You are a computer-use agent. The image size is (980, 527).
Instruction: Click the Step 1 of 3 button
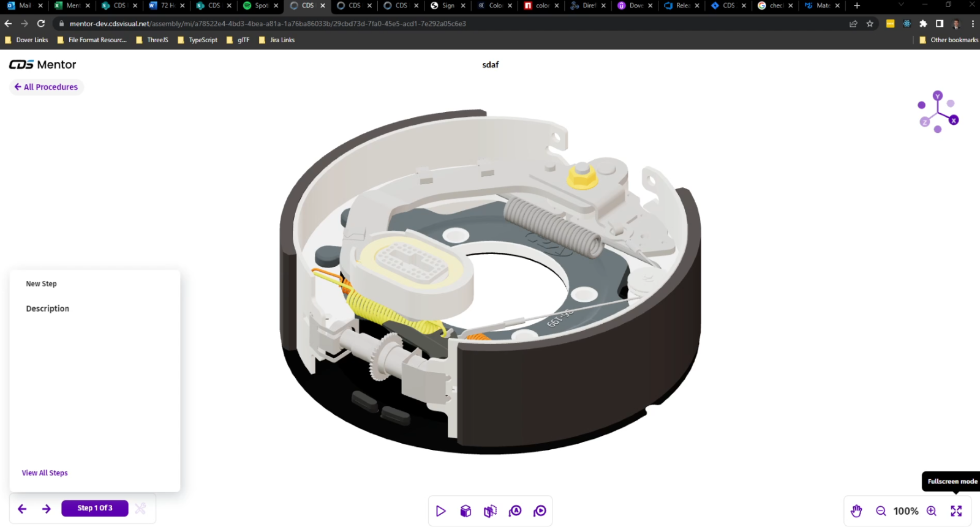95,508
